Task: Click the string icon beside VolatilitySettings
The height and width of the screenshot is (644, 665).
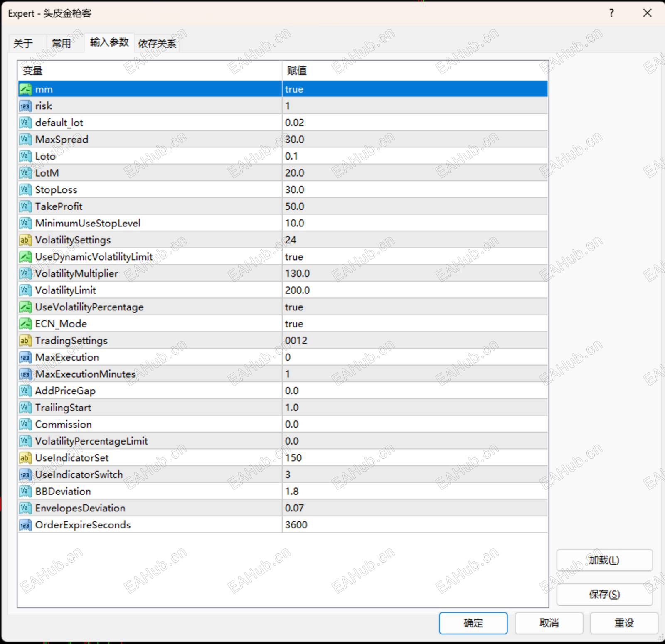Action: [x=25, y=240]
